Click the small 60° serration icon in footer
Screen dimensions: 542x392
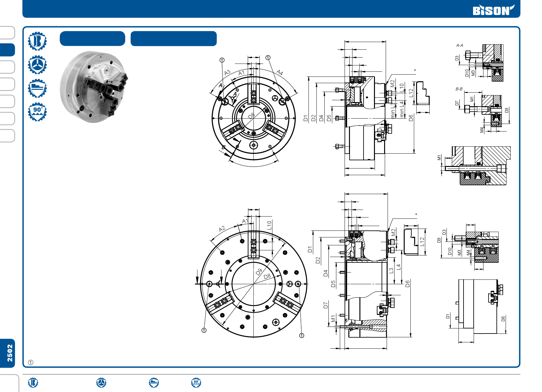[x=196, y=383]
